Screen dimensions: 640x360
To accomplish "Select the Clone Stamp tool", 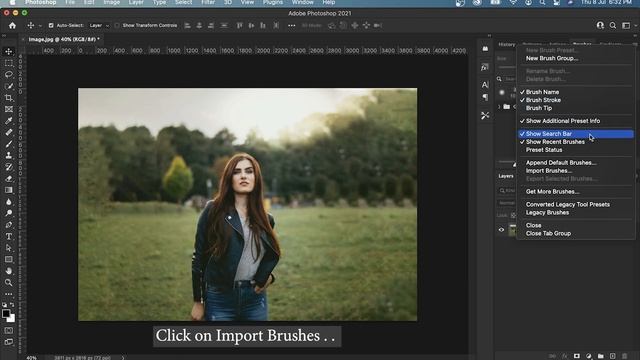I will pos(9,156).
